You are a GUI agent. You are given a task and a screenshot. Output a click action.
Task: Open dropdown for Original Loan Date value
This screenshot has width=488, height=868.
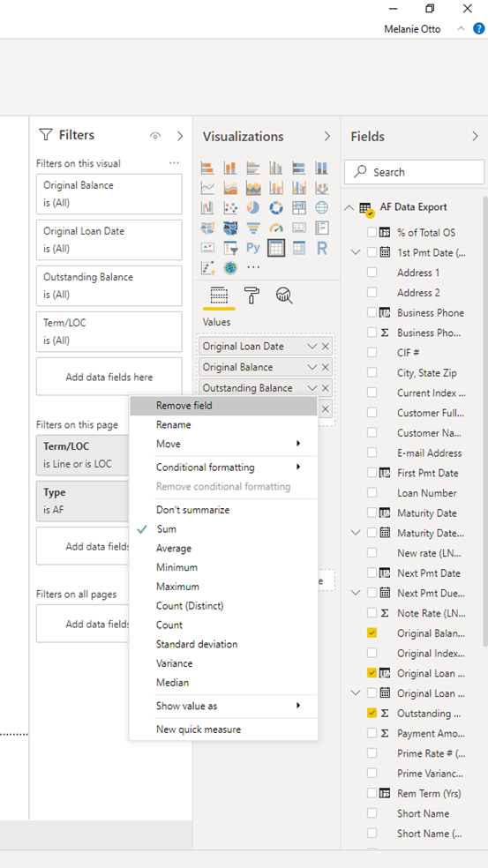click(312, 347)
